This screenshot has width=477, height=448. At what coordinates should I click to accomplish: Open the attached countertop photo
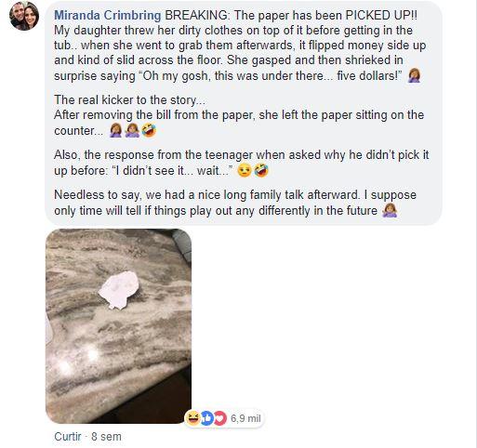click(118, 326)
